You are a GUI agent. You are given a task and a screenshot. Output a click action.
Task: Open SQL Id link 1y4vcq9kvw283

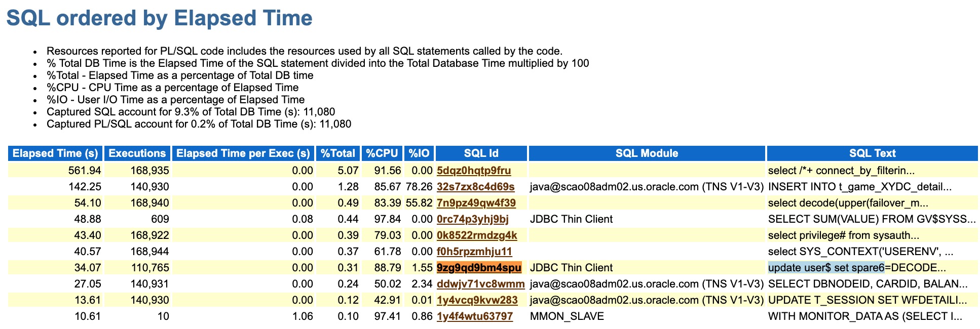click(477, 300)
